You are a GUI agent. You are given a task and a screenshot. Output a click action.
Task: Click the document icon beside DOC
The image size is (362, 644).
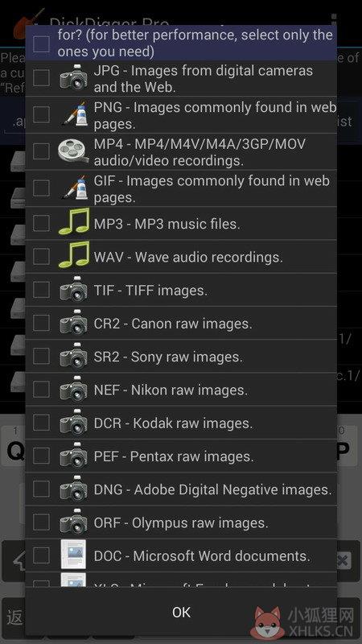(73, 555)
